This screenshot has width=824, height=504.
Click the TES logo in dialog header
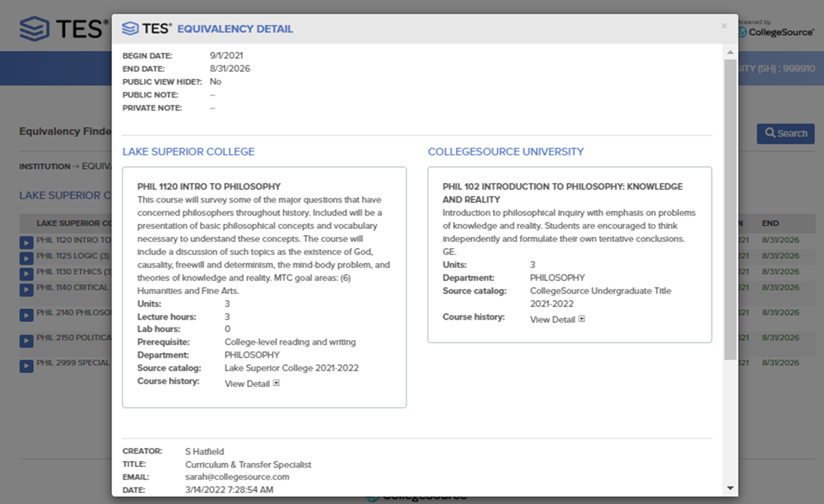pos(146,28)
